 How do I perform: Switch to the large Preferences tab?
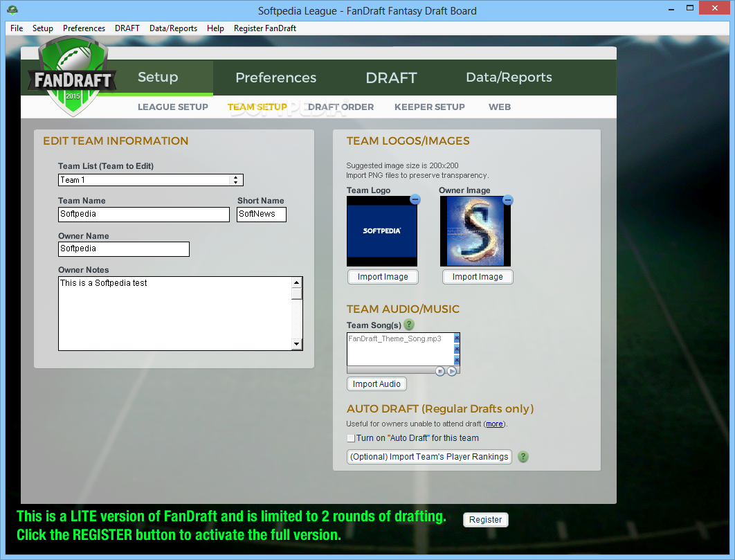[x=275, y=78]
